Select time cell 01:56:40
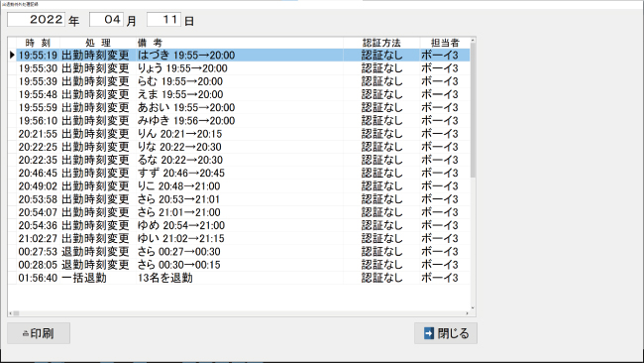This screenshot has width=644, height=363. [38, 278]
